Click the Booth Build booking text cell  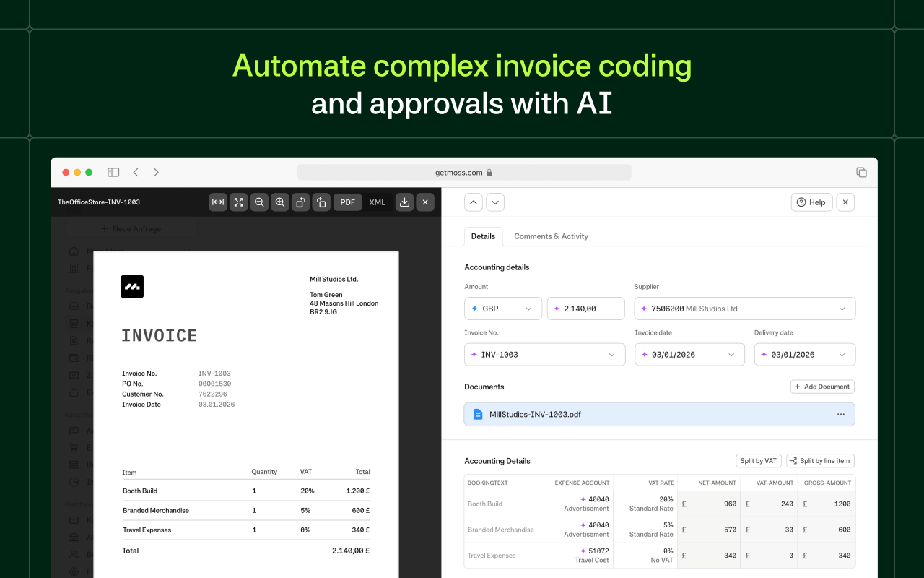pos(507,504)
